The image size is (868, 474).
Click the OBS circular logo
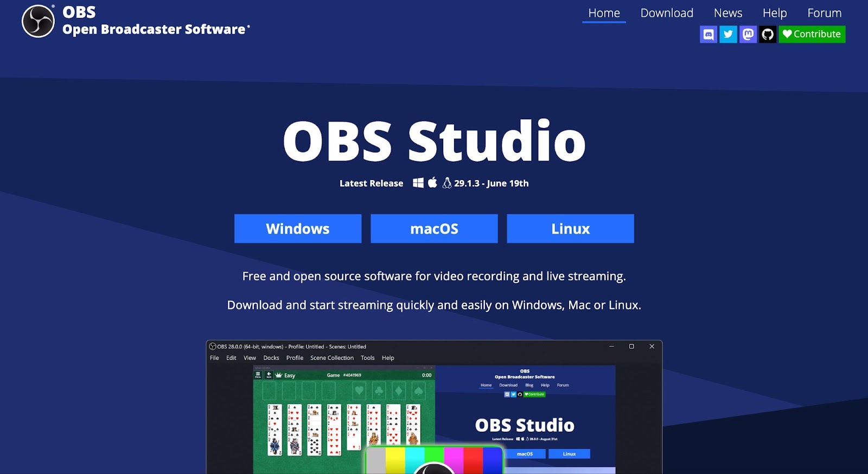(38, 21)
